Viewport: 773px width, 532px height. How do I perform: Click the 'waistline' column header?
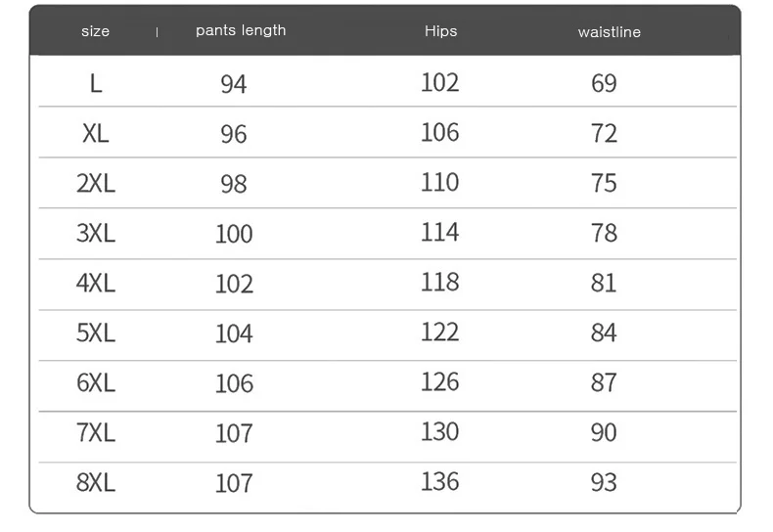(609, 32)
